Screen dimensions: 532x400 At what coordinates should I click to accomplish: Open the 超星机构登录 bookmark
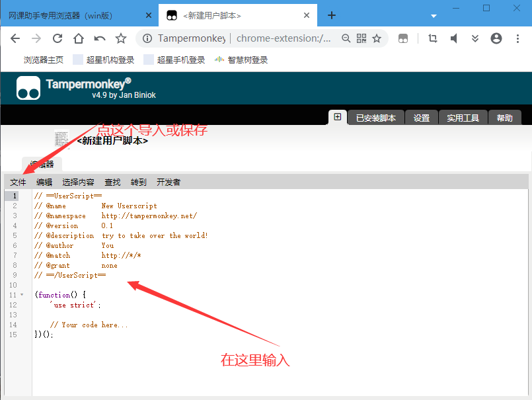click(x=104, y=60)
